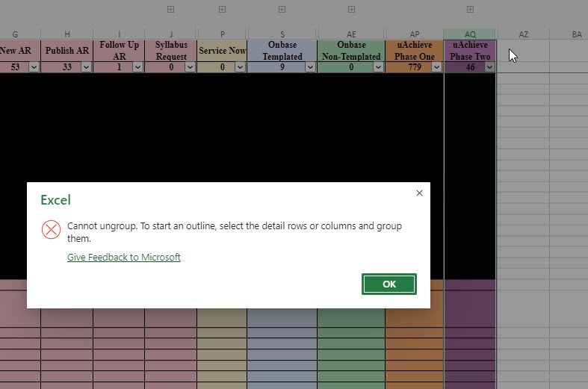The height and width of the screenshot is (389, 588).
Task: Open the Service Now filter dropdown
Action: click(x=240, y=67)
